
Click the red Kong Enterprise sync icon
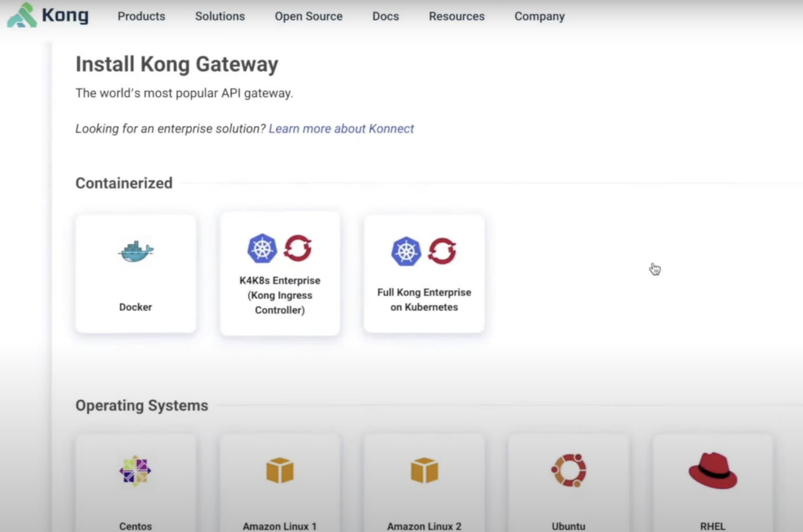[x=297, y=248]
